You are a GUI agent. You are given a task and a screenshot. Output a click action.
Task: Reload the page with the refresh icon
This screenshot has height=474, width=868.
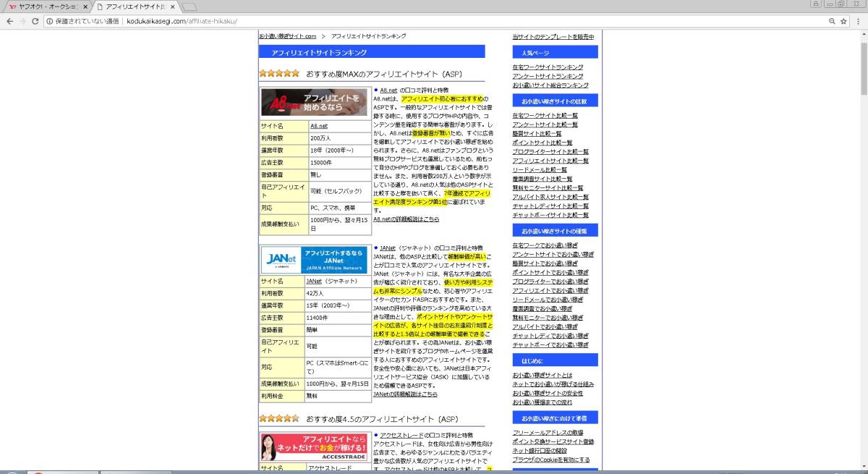35,21
